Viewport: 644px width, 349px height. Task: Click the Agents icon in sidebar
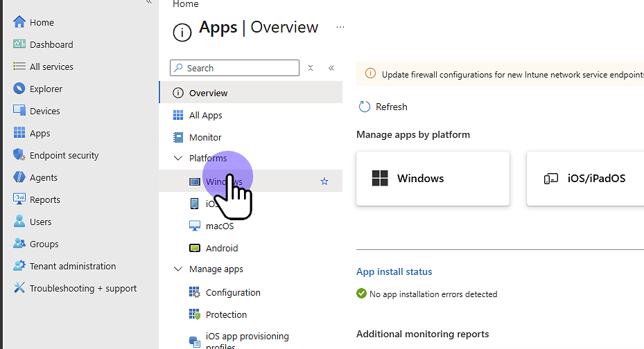(19, 177)
